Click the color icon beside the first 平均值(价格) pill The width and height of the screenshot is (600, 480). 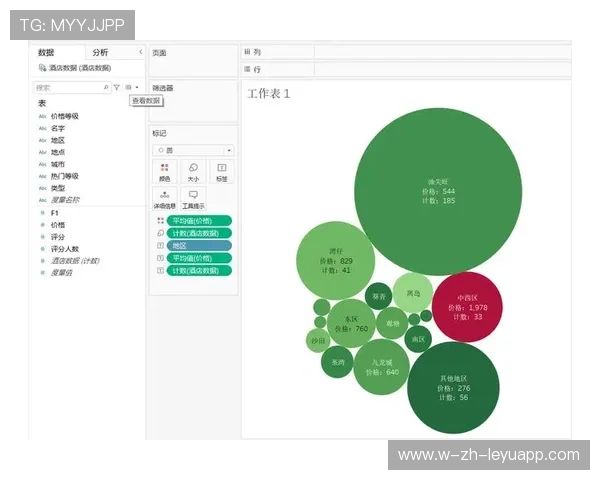click(161, 221)
